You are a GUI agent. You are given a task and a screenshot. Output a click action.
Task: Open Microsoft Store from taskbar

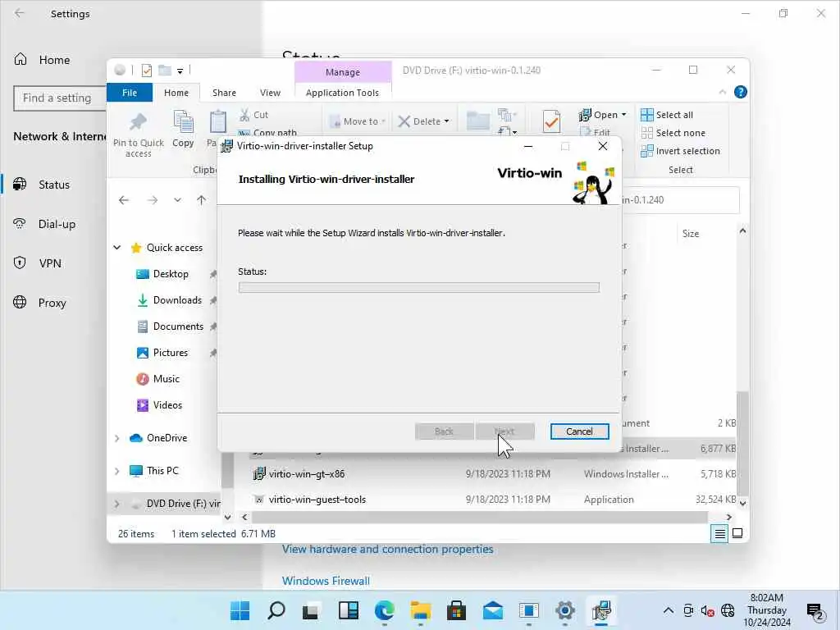pyautogui.click(x=456, y=610)
